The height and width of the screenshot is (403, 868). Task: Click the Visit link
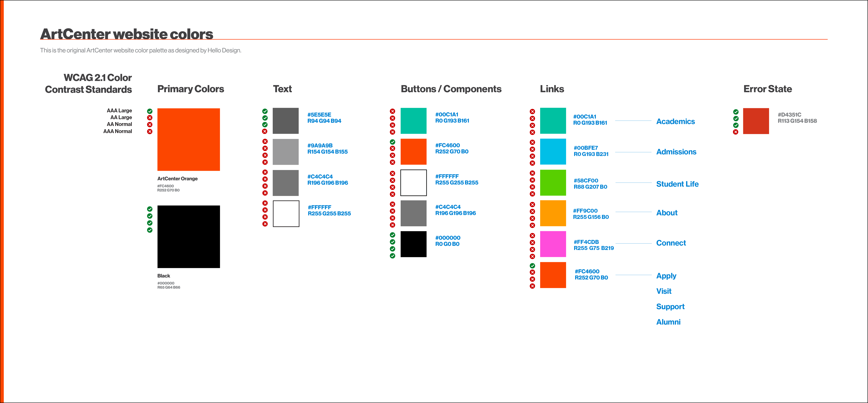[x=663, y=291]
